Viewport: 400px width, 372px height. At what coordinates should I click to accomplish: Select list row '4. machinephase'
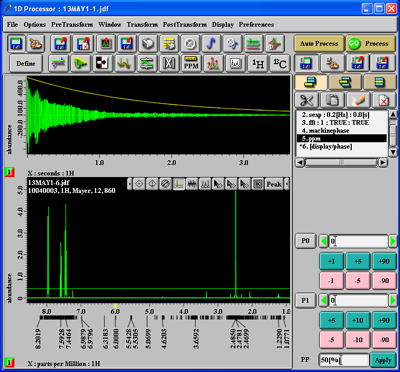click(342, 131)
